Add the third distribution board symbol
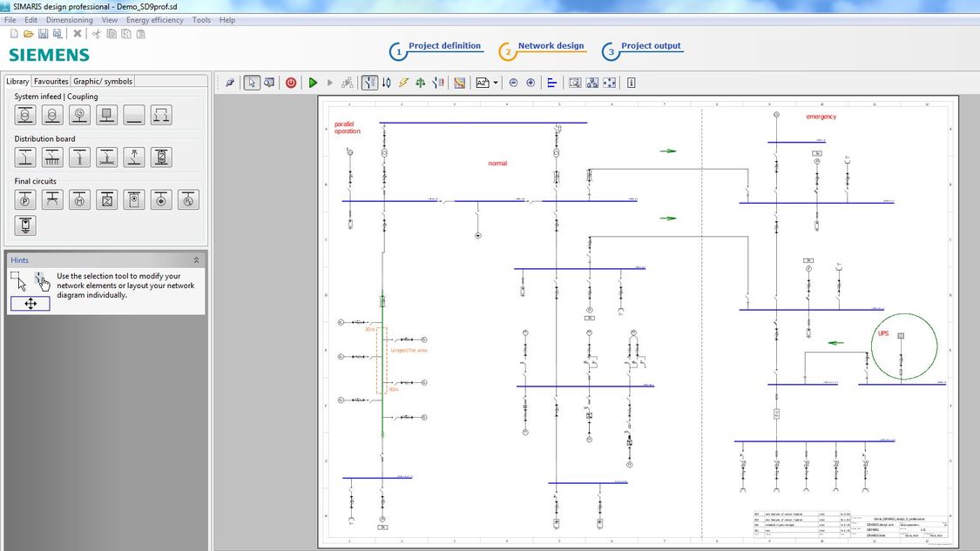980x551 pixels. click(79, 158)
